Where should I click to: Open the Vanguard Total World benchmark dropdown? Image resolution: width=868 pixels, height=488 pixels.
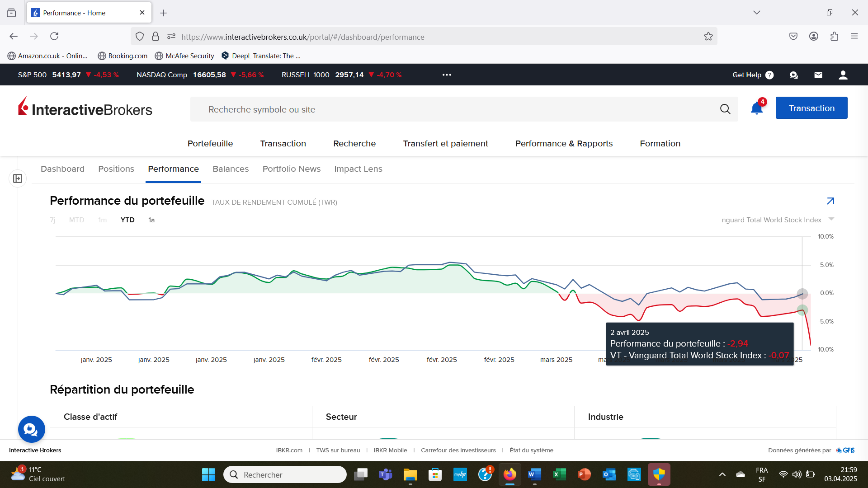(x=778, y=220)
